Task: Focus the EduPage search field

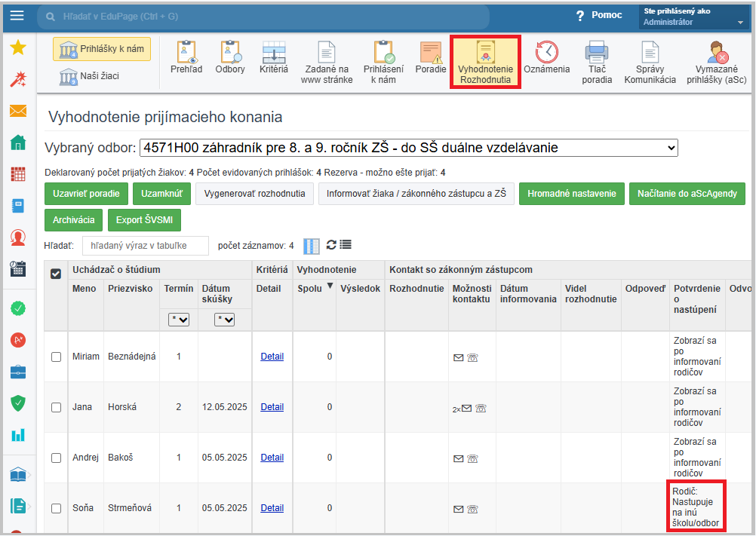Action: point(263,17)
